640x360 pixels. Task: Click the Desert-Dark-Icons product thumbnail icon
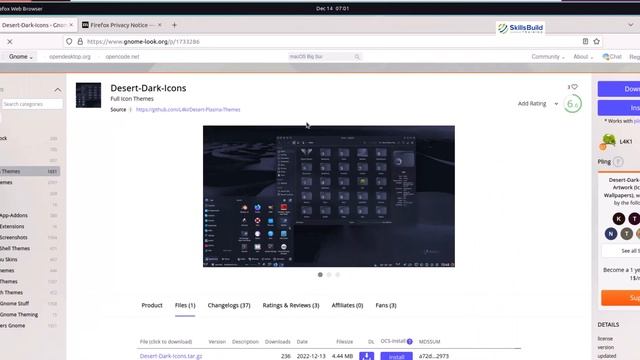(88, 95)
